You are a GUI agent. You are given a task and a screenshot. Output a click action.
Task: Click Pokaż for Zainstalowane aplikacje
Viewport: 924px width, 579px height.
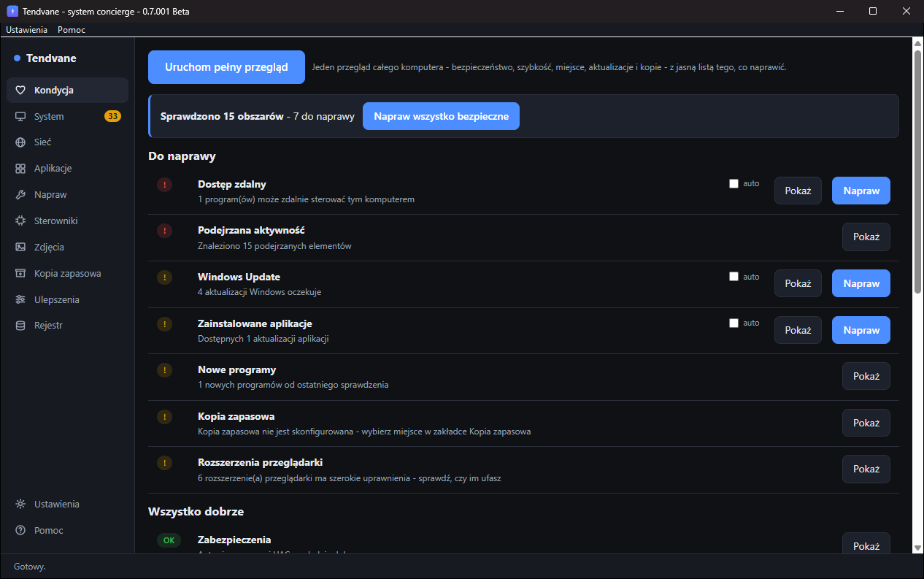798,330
